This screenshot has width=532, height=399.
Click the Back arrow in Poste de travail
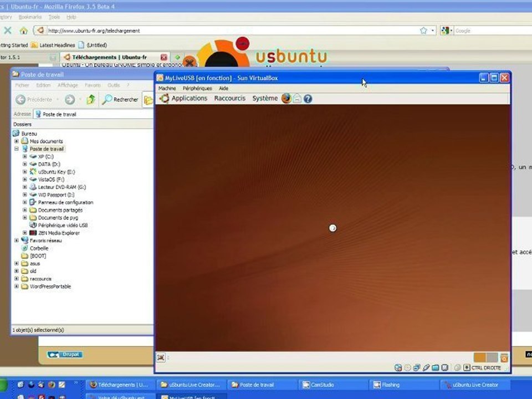(21, 99)
